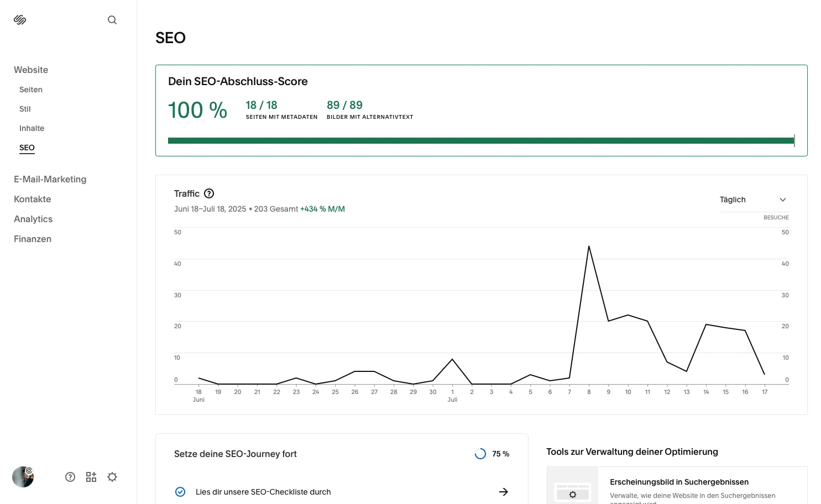Collapse the Website section in sidebar
The height and width of the screenshot is (504, 821).
(31, 70)
